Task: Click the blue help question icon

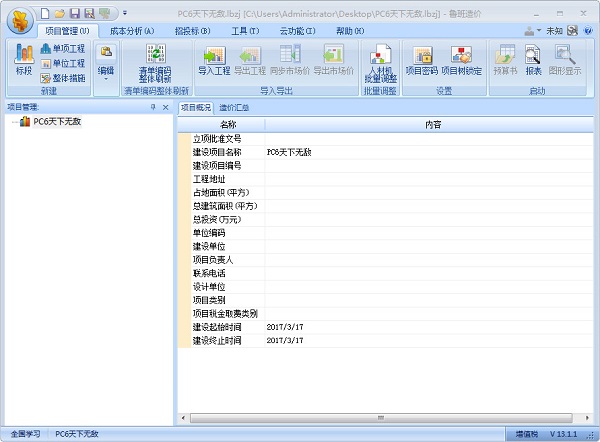Action: pyautogui.click(x=588, y=31)
